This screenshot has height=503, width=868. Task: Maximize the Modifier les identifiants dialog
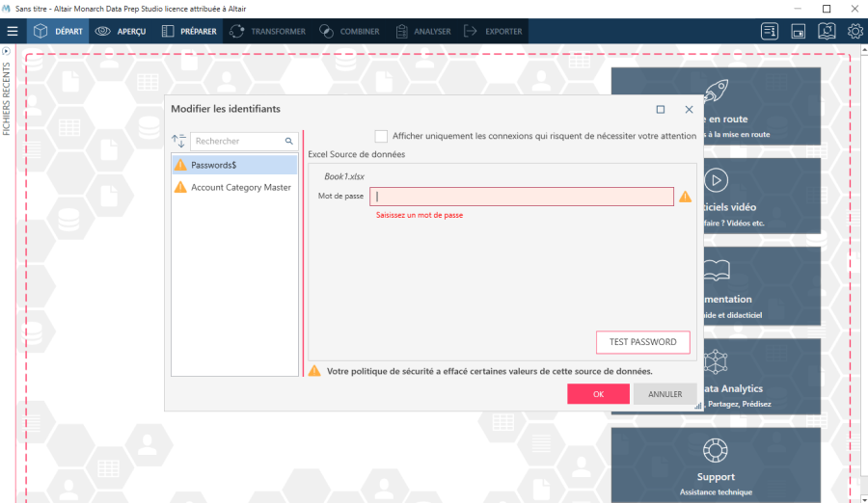point(661,109)
